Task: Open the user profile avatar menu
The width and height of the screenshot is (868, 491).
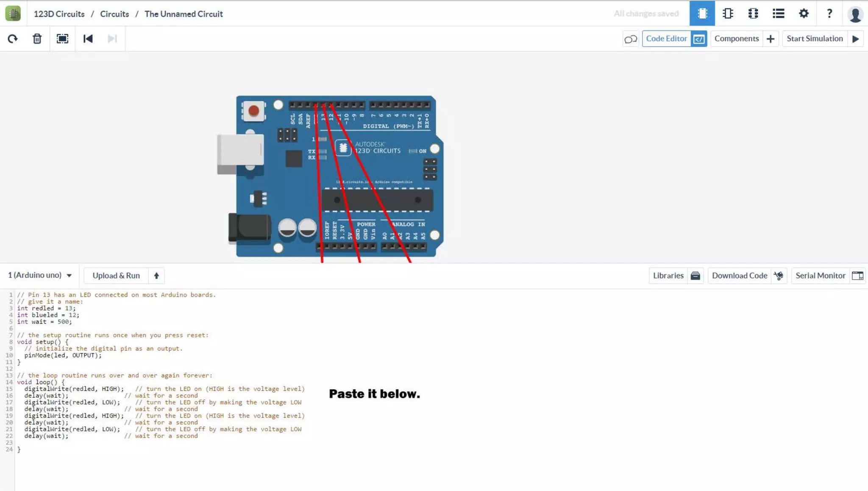Action: click(855, 14)
